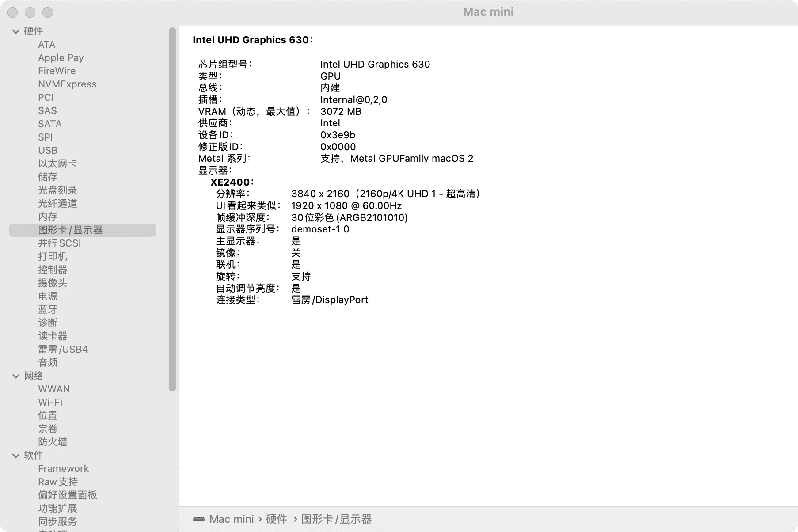Select 电源 in the sidebar
The image size is (798, 532).
[48, 296]
